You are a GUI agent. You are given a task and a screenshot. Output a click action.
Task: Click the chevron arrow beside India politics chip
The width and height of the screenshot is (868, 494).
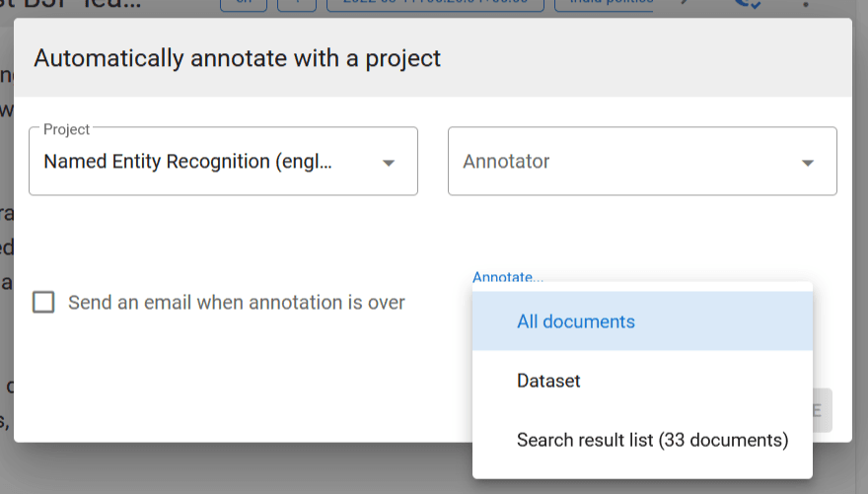(x=685, y=4)
